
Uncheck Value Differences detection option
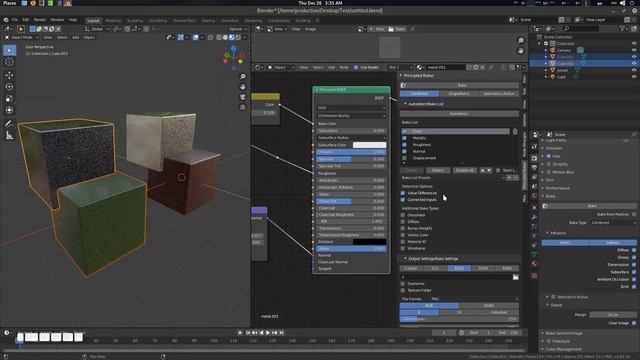(403, 193)
